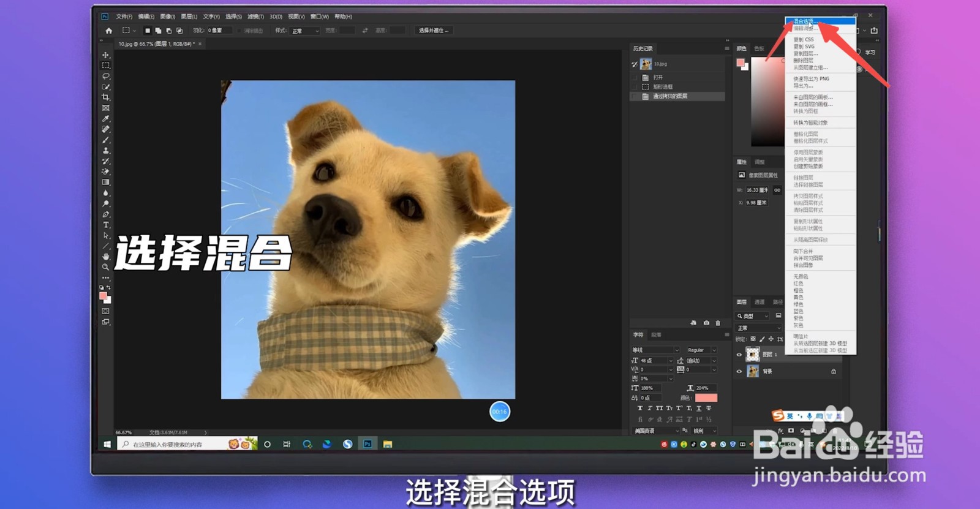Viewport: 980px width, 509px height.
Task: Toggle visibility of 图层 1 layer
Action: click(739, 355)
